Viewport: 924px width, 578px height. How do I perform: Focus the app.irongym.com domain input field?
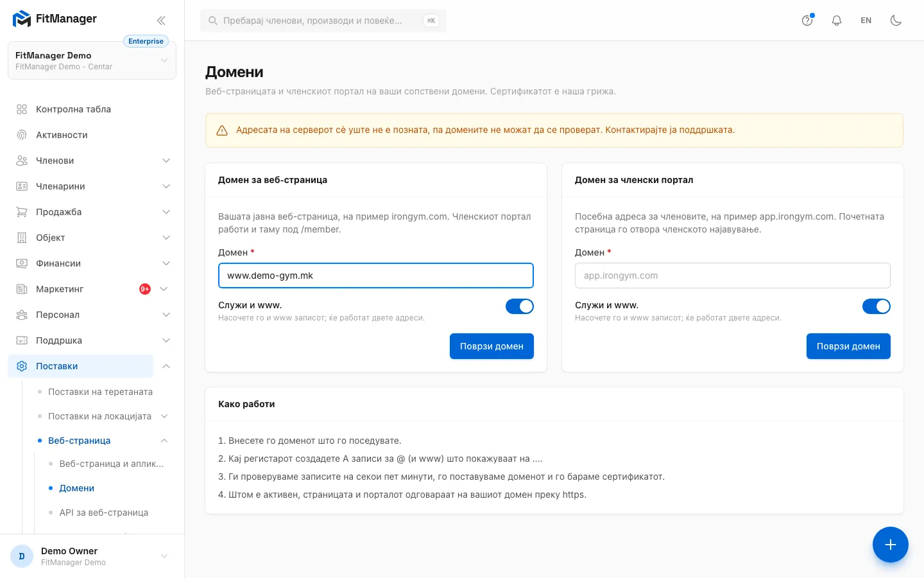732,276
